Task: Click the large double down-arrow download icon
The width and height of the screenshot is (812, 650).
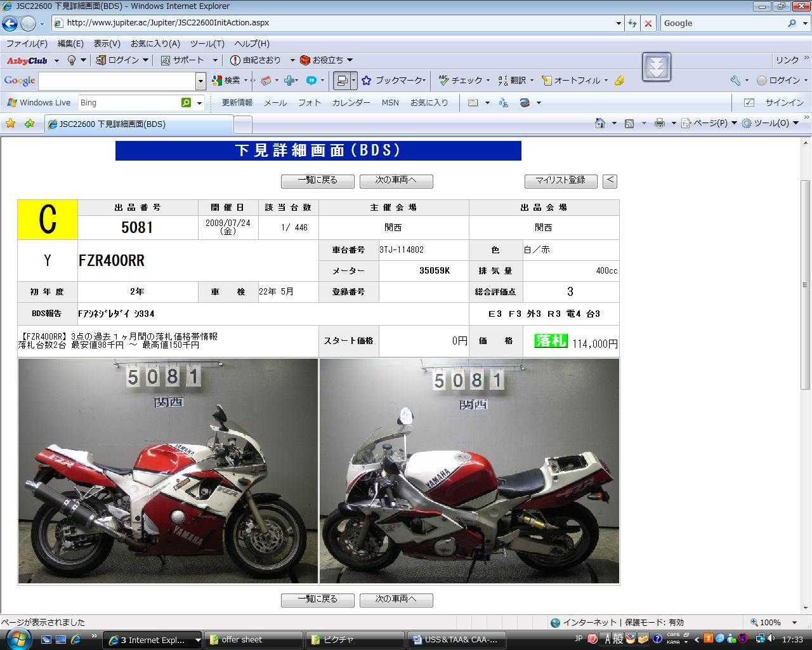Action: coord(657,67)
